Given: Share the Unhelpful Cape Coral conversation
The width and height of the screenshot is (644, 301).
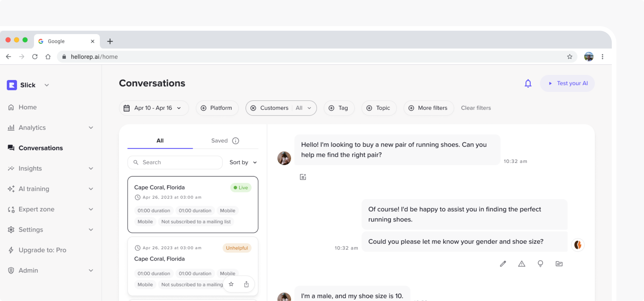Looking at the screenshot, I should [246, 284].
